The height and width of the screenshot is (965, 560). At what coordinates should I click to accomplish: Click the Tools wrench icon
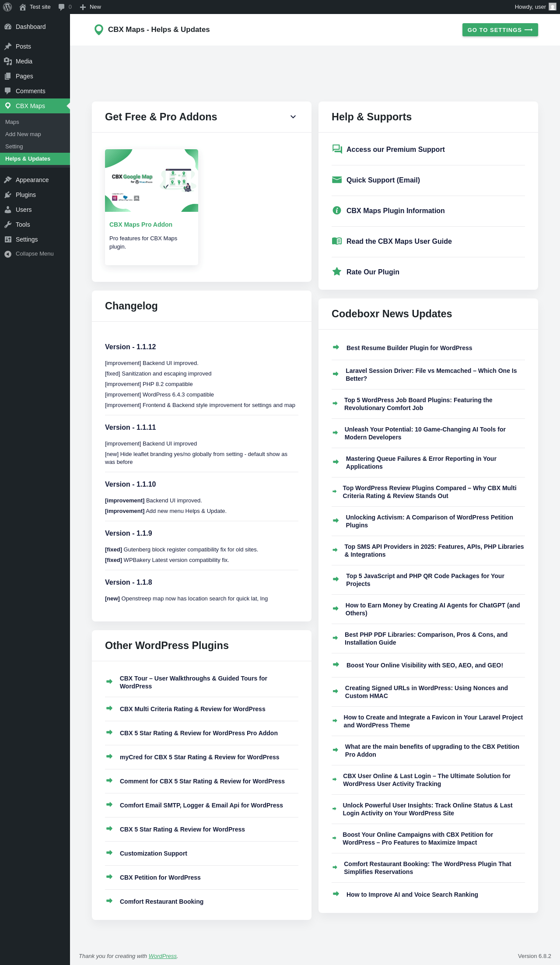pyautogui.click(x=8, y=225)
